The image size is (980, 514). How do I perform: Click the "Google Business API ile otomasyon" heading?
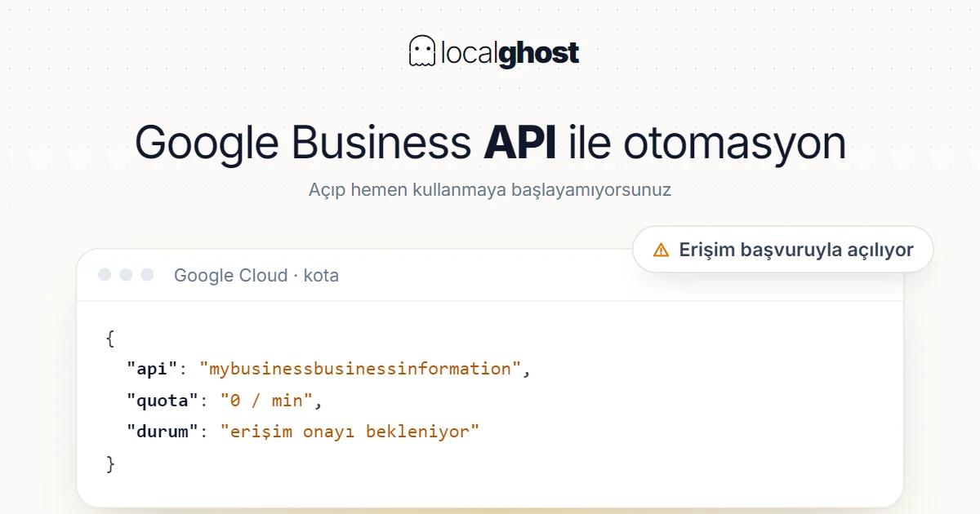pos(490,142)
